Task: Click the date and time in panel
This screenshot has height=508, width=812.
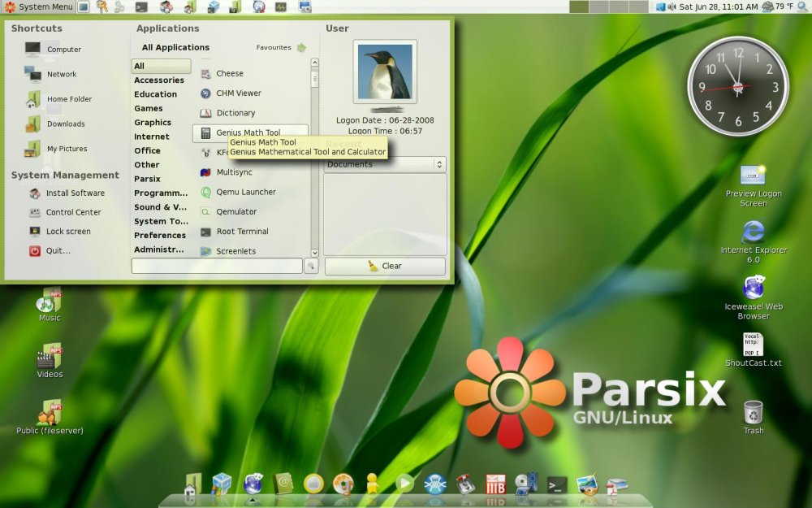Action: 719,7
